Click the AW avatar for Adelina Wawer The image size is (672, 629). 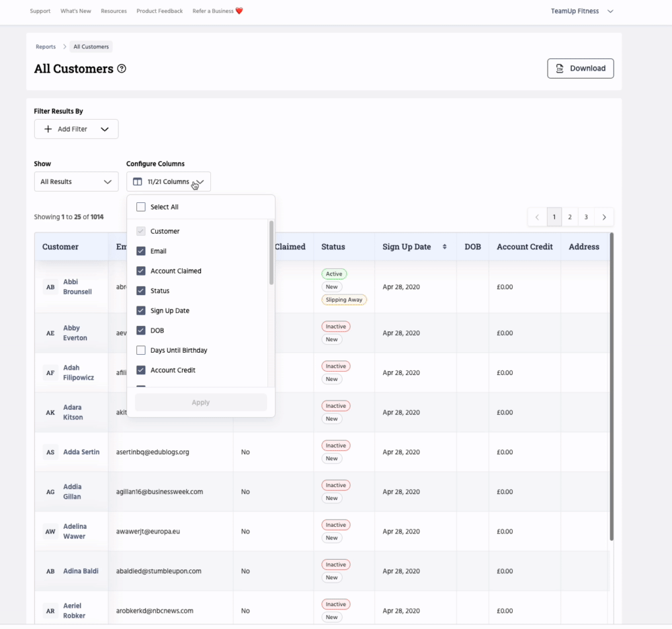(50, 532)
